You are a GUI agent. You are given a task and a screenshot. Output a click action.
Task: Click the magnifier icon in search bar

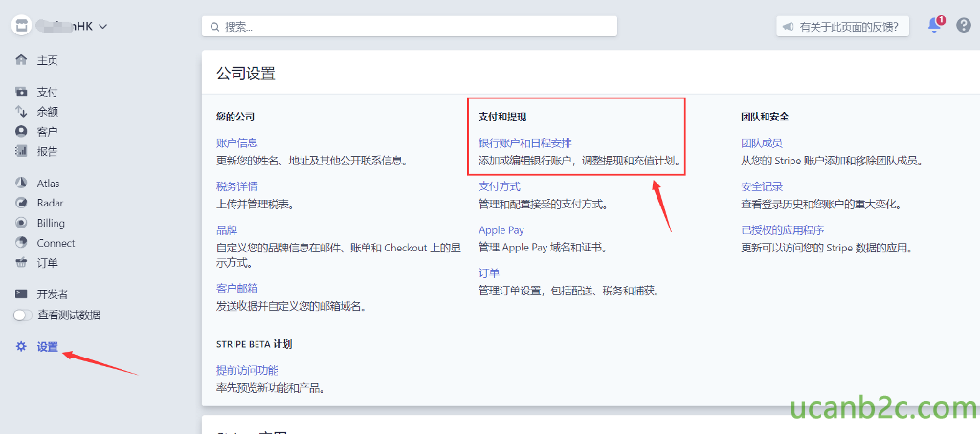tap(215, 27)
